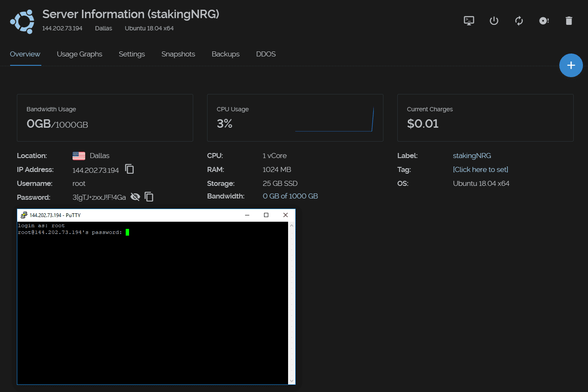Viewport: 588px width, 392px height.
Task: Open the server console view icon
Action: (469, 21)
